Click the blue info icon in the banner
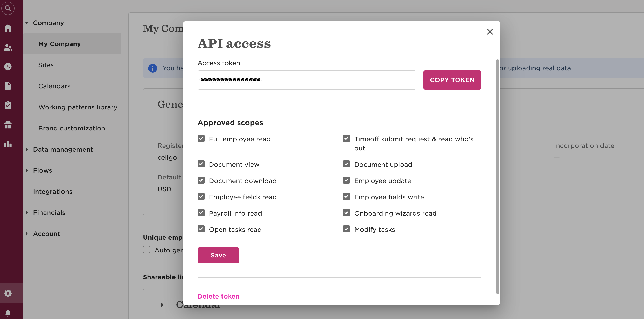 (x=152, y=68)
